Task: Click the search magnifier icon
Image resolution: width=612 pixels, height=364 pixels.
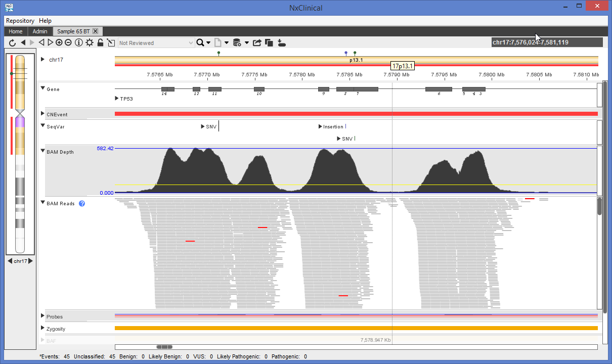Action: [200, 43]
